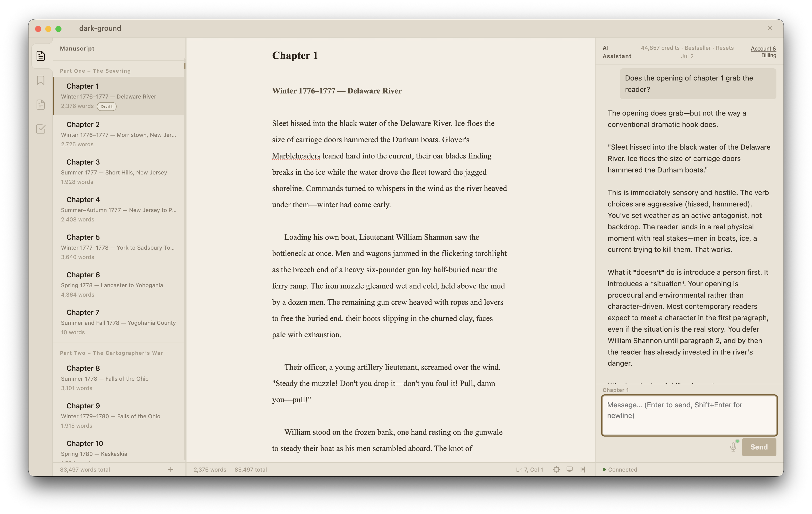Open Chapter 3 Short Hills, New Jersey
This screenshot has height=514, width=812.
(119, 172)
